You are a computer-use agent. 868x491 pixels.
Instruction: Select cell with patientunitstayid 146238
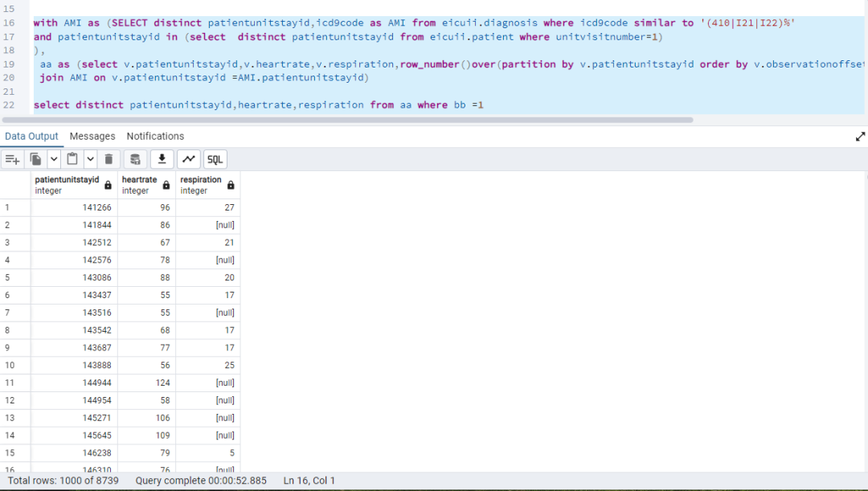pos(74,452)
